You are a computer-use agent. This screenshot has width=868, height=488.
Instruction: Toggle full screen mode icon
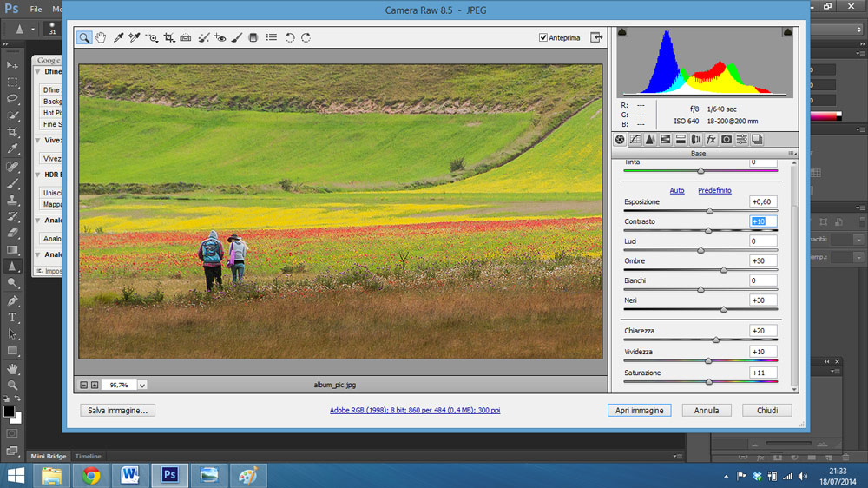coord(596,37)
